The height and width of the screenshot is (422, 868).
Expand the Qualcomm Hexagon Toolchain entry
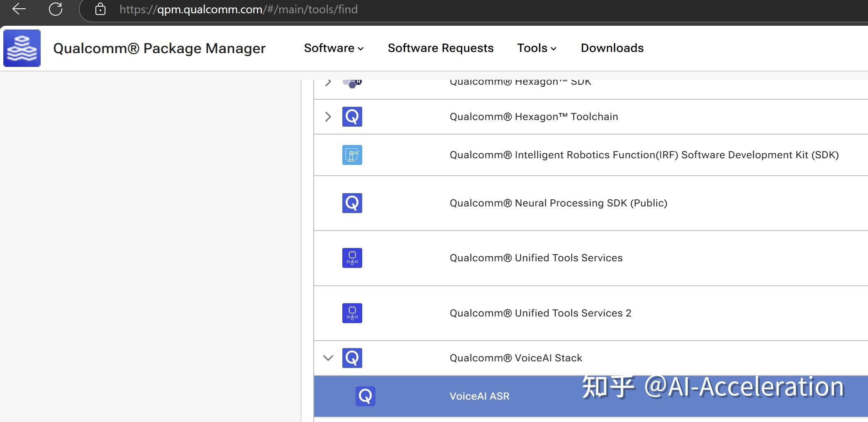pos(328,117)
